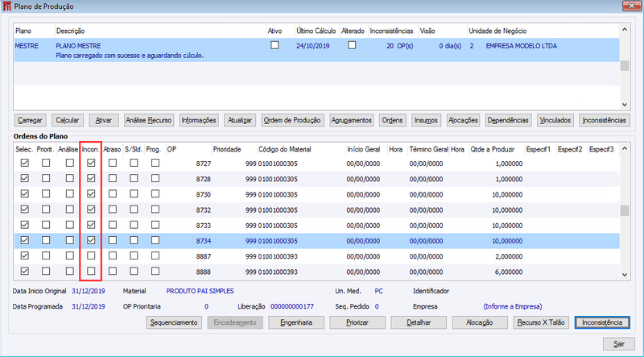The height and width of the screenshot is (357, 644).
Task: Click the Ordem de Produção button
Action: coord(292,120)
